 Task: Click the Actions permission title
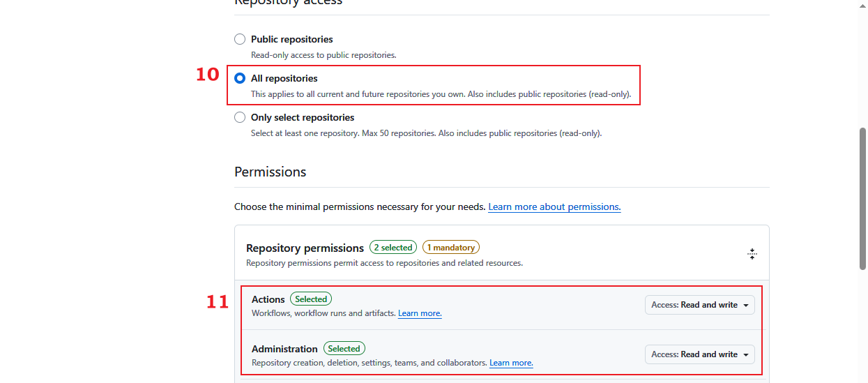268,299
